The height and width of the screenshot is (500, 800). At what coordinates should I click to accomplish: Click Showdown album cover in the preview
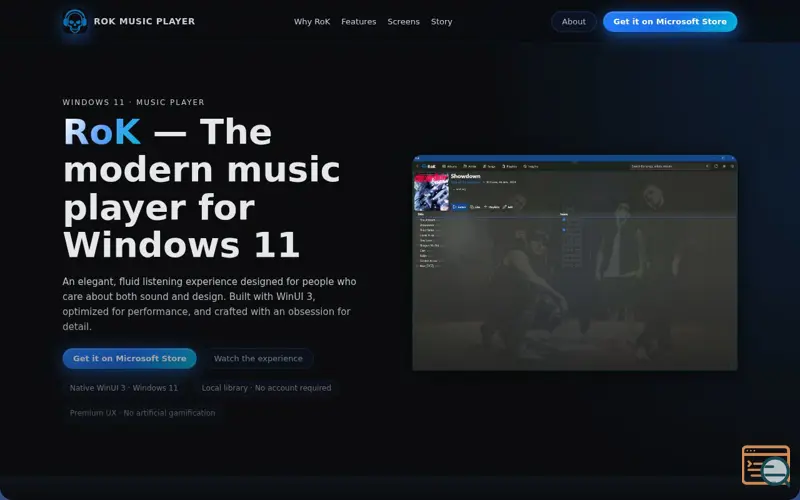coord(432,192)
